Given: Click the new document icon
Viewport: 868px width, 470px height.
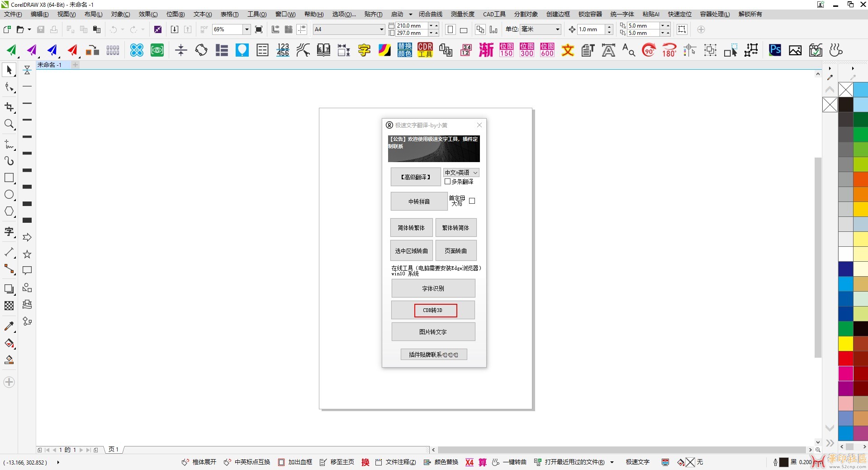Looking at the screenshot, I should pos(7,29).
